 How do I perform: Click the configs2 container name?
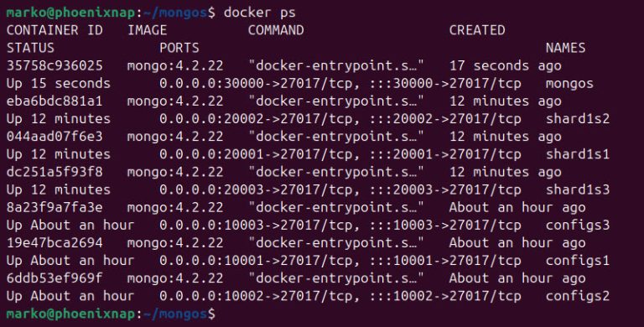(x=578, y=296)
